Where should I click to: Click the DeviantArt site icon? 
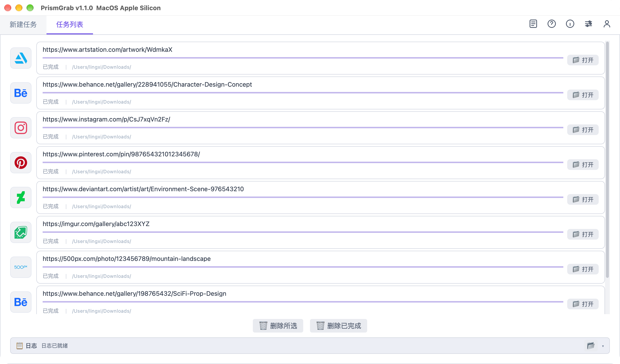click(x=21, y=197)
